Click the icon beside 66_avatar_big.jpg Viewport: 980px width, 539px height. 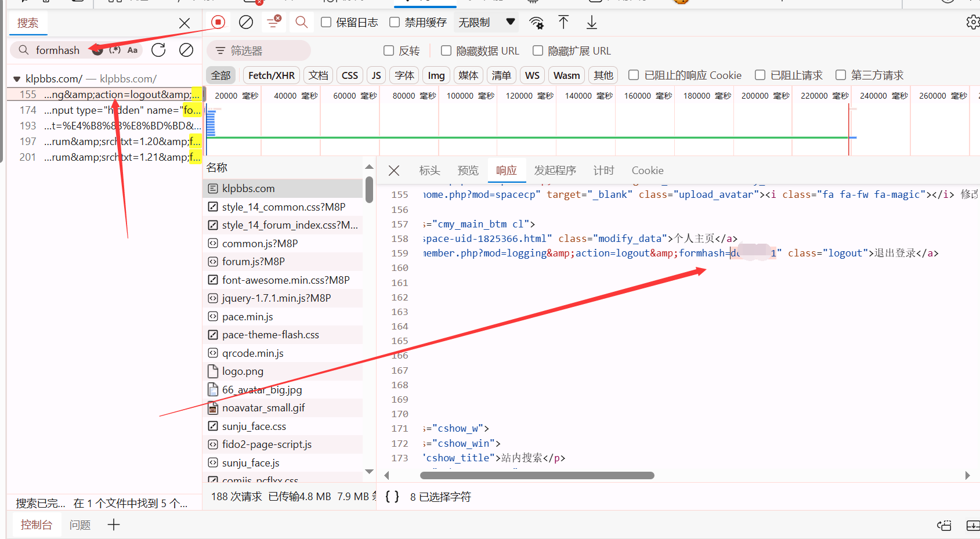(x=213, y=390)
